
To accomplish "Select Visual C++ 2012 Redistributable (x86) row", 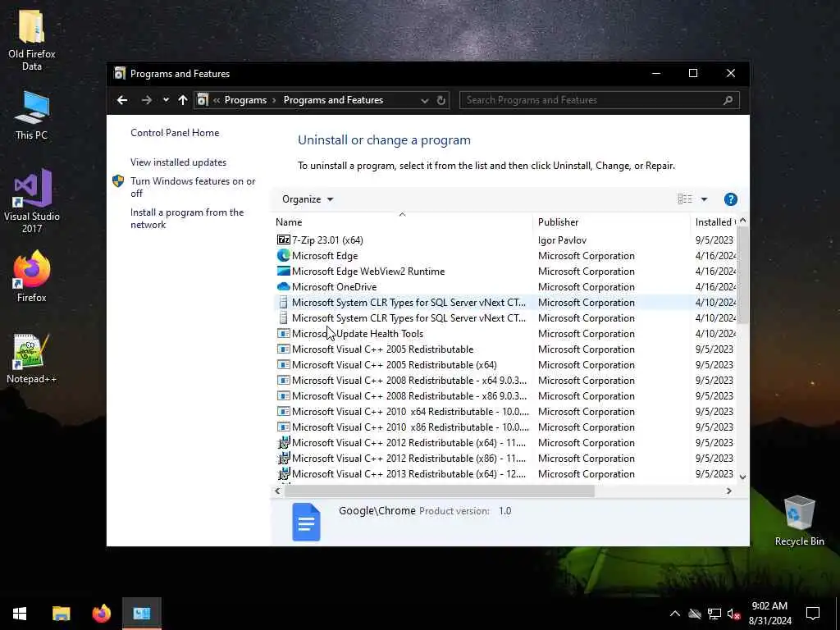I will click(506, 458).
